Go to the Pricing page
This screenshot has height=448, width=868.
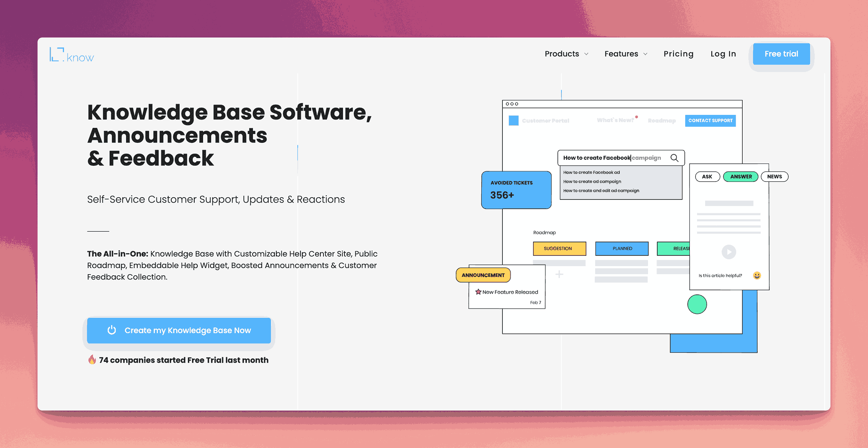[679, 54]
